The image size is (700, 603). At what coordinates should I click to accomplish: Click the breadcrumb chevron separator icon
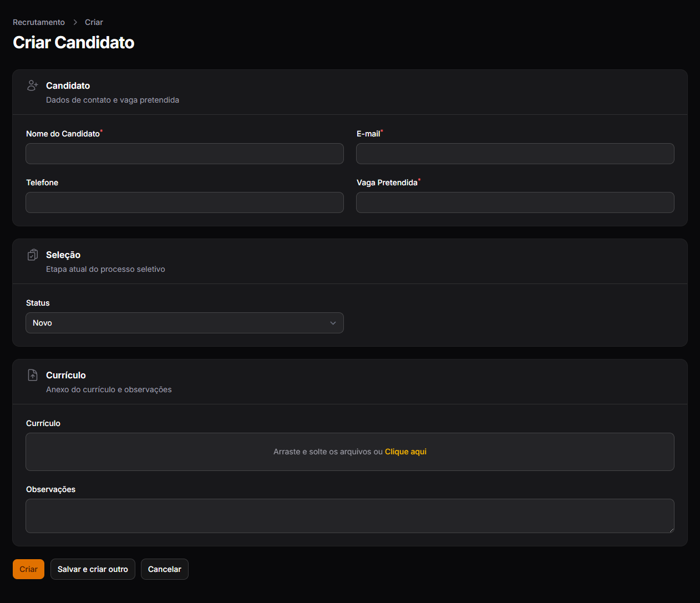75,22
